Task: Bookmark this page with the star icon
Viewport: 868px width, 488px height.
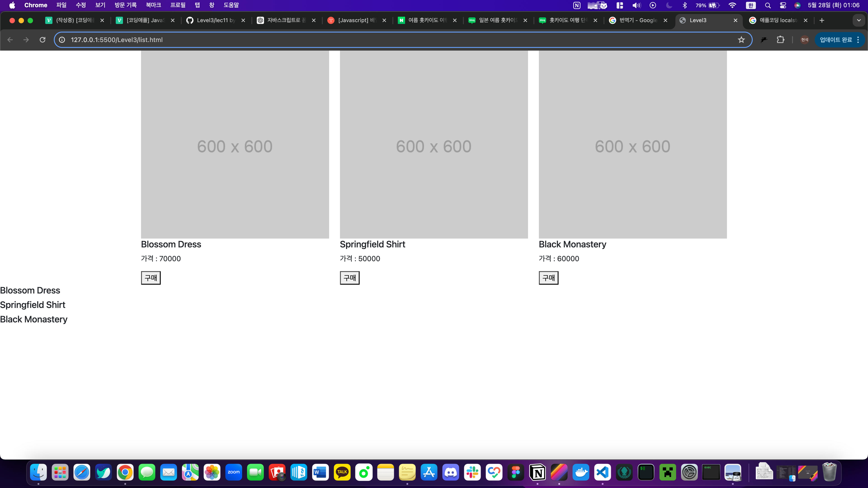Action: tap(741, 40)
